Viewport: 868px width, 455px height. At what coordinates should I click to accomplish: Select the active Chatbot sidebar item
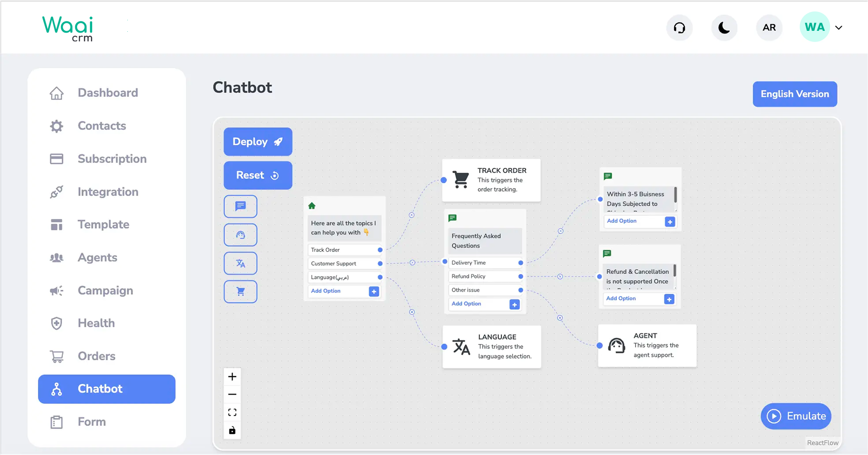pos(107,389)
